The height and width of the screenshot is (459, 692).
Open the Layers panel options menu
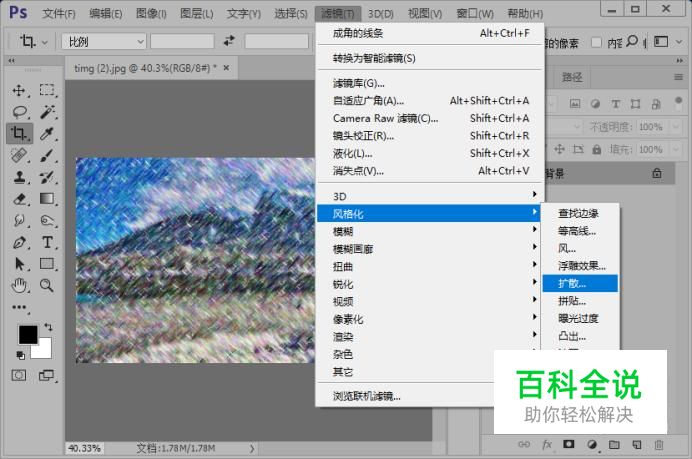678,77
